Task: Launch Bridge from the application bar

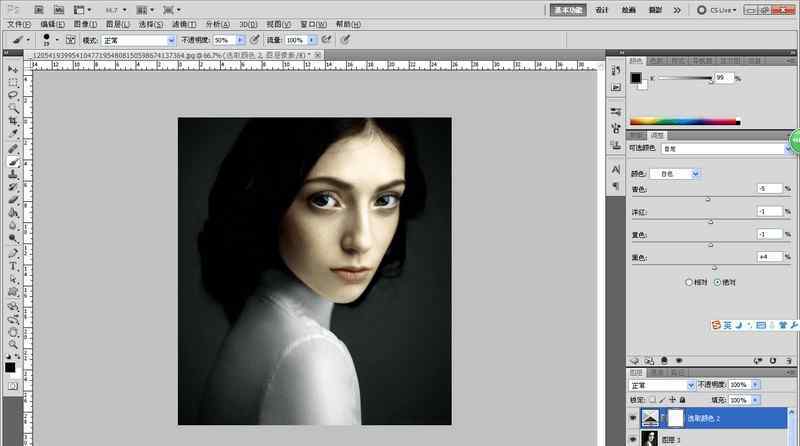Action: click(36, 9)
